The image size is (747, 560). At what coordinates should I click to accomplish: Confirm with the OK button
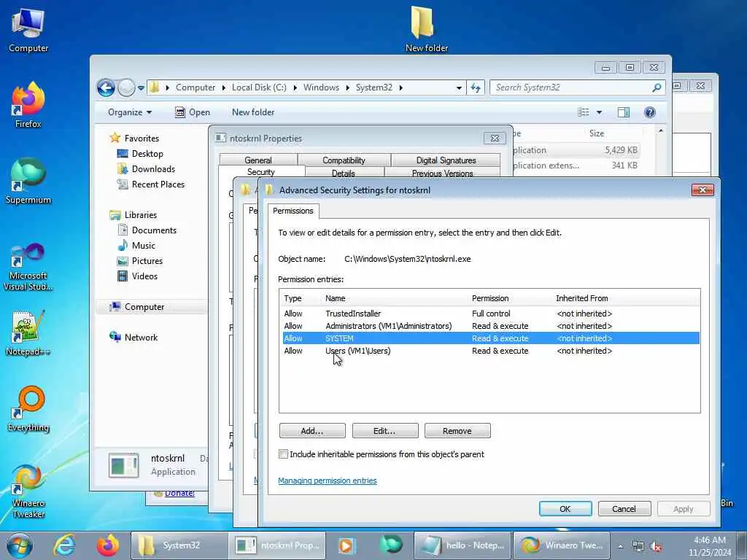click(x=565, y=509)
